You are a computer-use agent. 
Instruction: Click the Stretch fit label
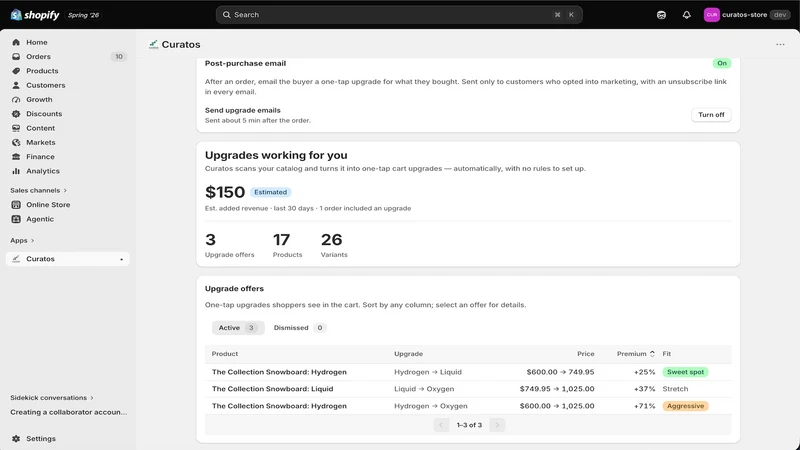[x=675, y=389]
